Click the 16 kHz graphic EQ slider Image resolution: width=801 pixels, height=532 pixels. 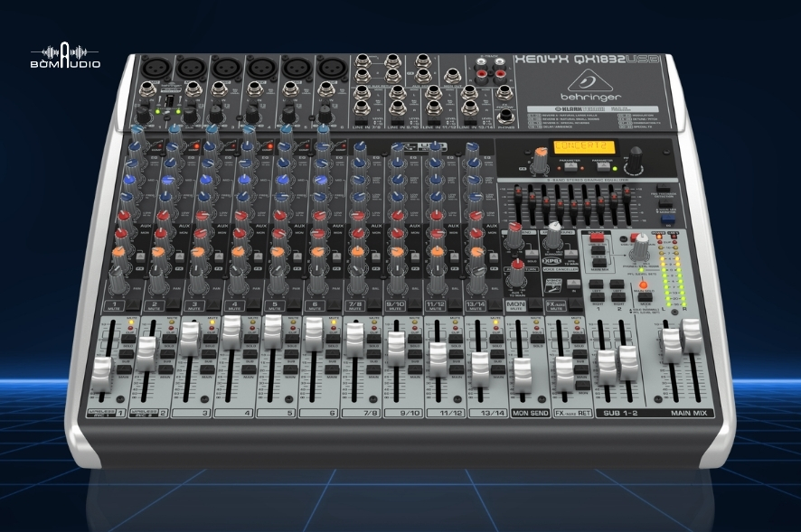tap(627, 192)
